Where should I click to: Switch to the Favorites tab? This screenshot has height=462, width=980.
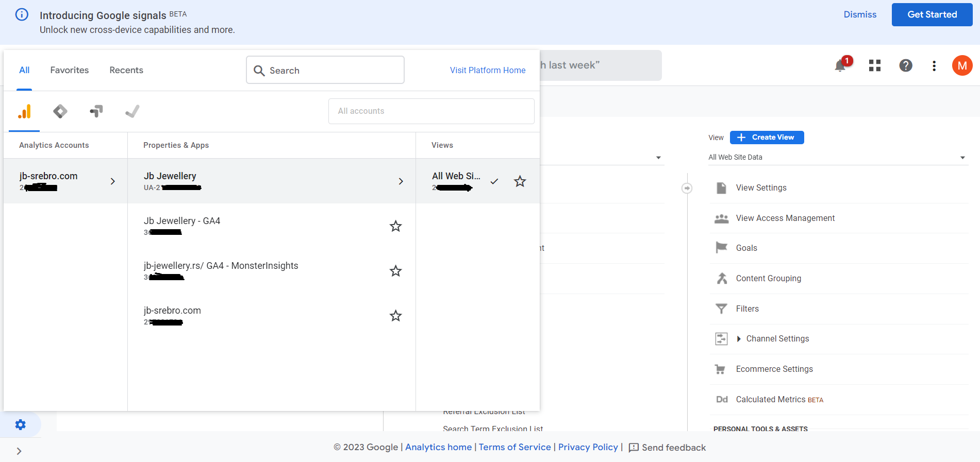point(70,70)
